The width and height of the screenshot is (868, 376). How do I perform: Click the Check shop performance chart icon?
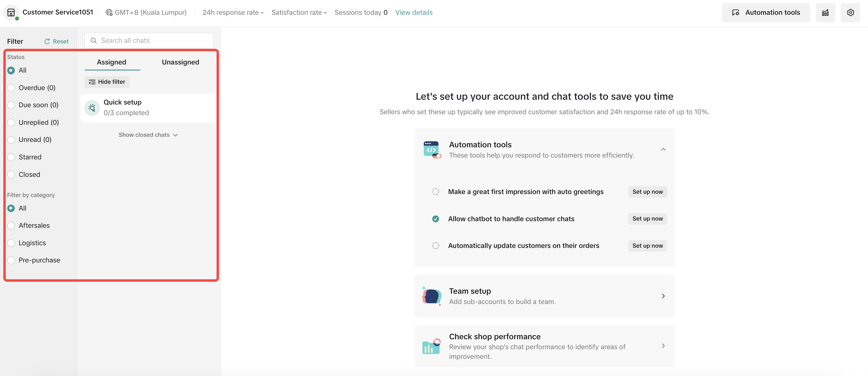[x=432, y=346]
